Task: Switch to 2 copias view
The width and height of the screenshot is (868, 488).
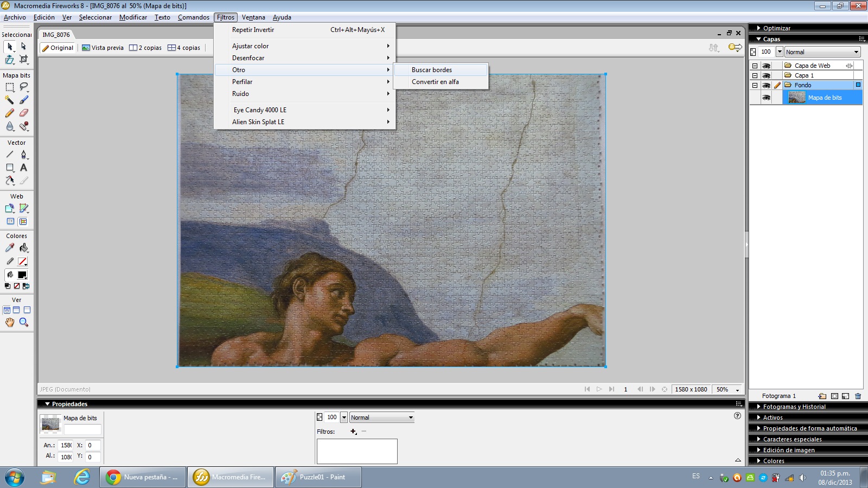Action: 145,48
